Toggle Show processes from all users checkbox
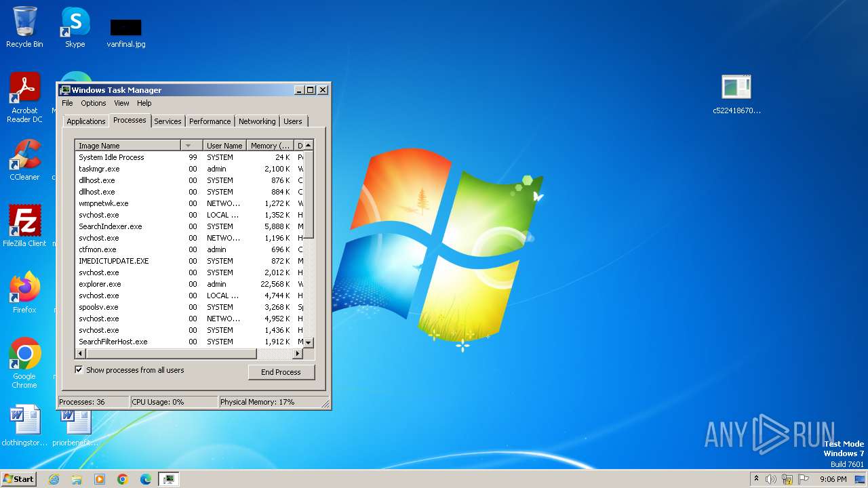 tap(79, 370)
